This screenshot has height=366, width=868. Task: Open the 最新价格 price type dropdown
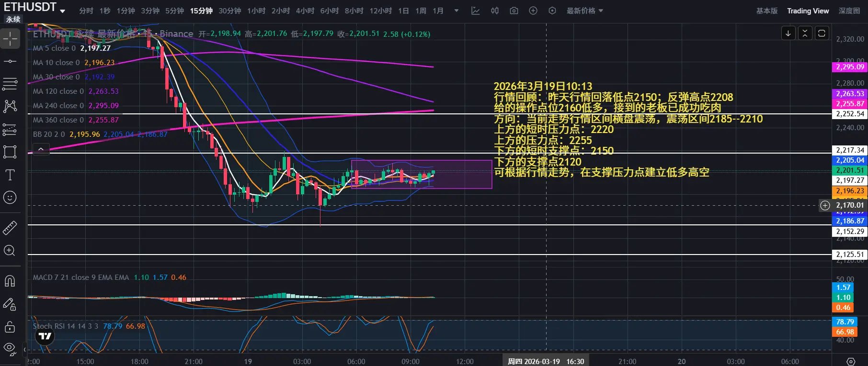tap(585, 11)
